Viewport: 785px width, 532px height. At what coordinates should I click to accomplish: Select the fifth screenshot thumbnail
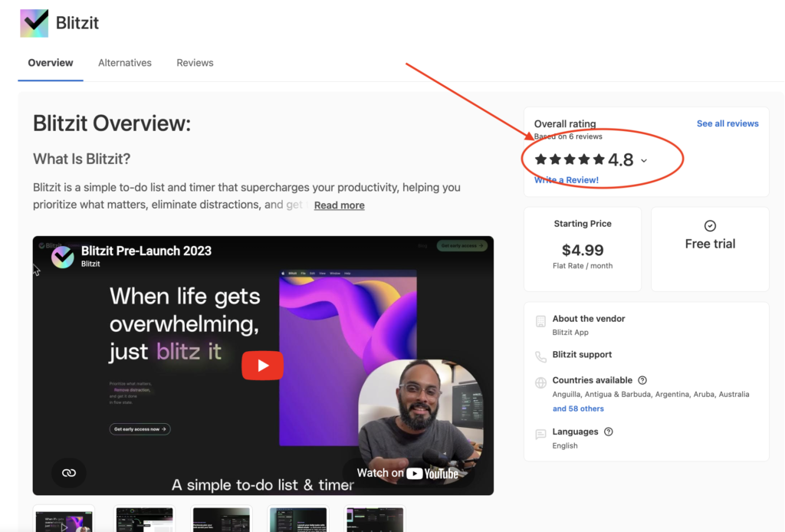click(374, 519)
